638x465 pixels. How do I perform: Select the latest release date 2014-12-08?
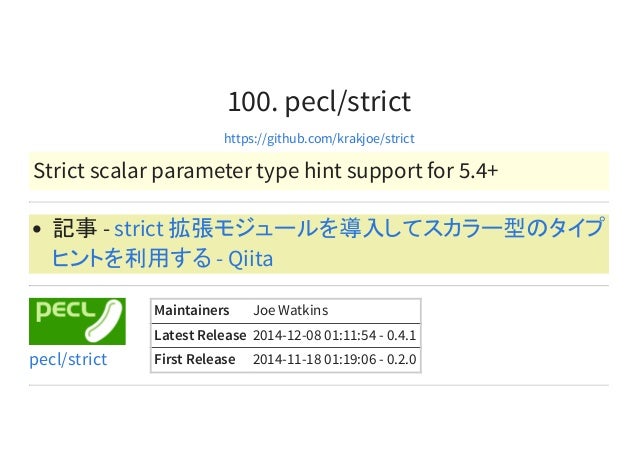point(286,335)
